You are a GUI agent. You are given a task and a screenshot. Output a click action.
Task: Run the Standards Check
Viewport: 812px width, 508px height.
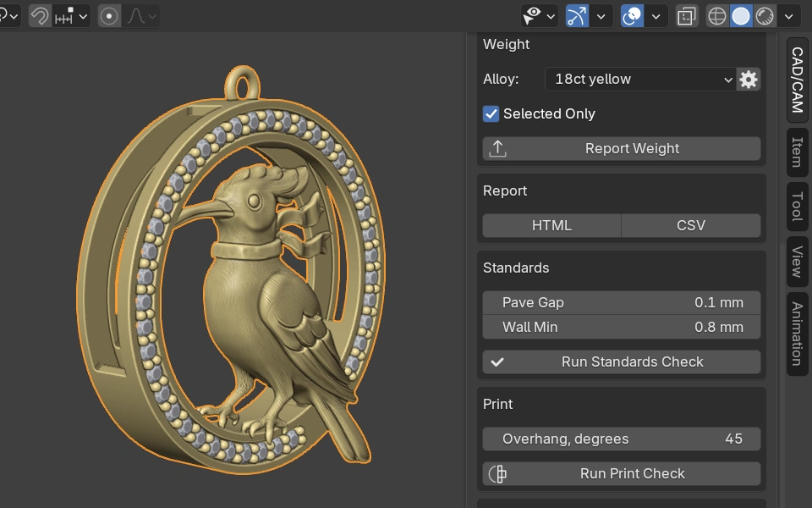(622, 362)
